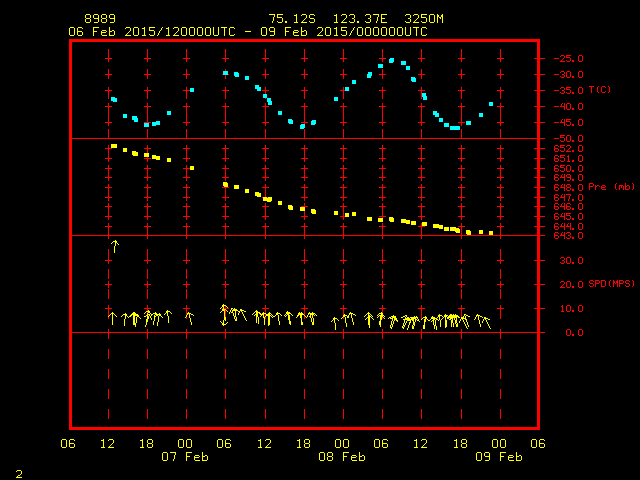
Task: Click the elevation 3250M label
Action: coord(424,19)
